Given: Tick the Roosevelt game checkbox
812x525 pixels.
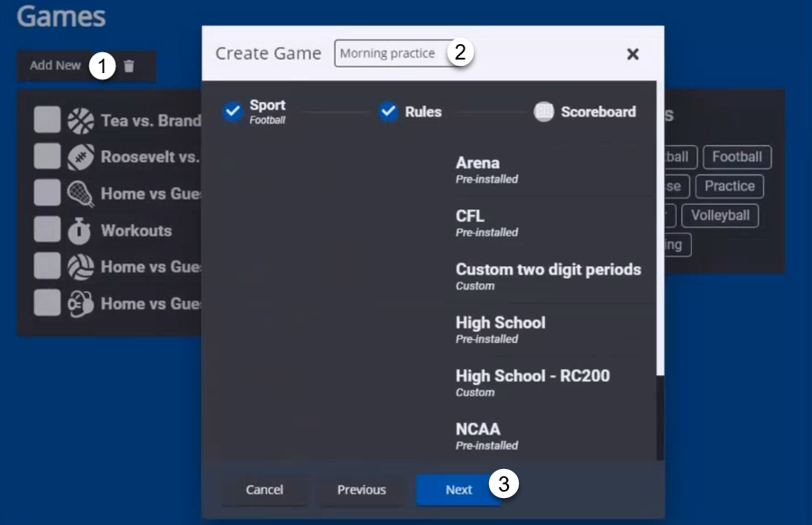Looking at the screenshot, I should 47,157.
